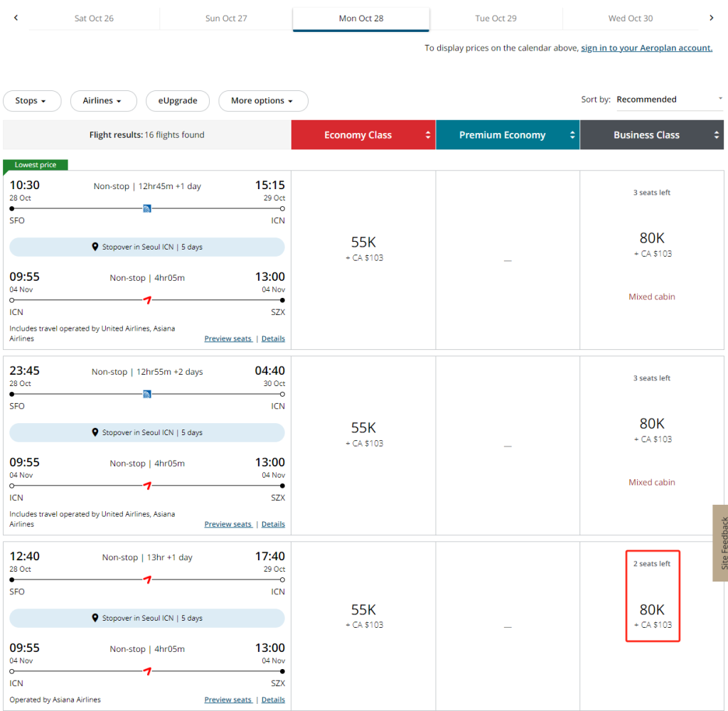The width and height of the screenshot is (728, 711).
Task: Switch to Sat Oct 26 date tab
Action: coord(94,18)
